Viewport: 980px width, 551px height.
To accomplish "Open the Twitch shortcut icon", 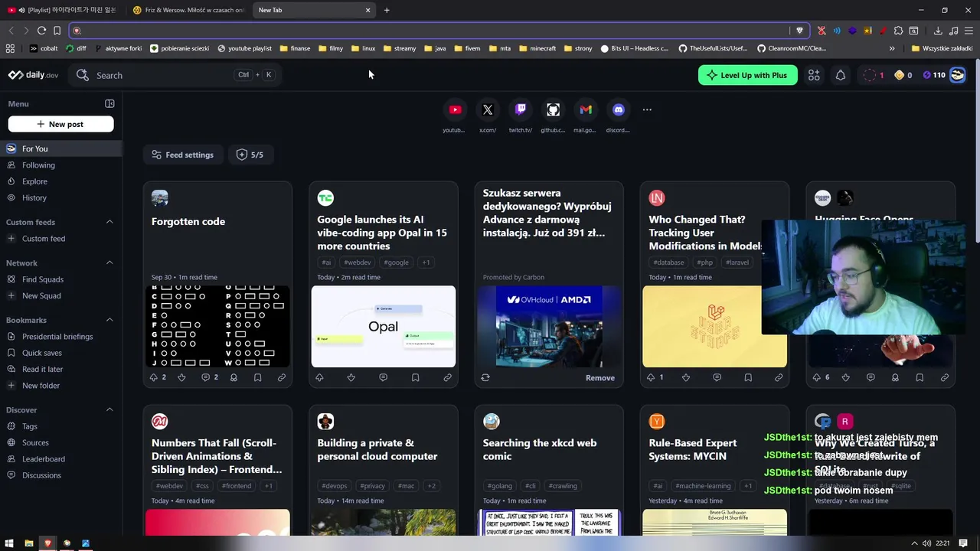I will [521, 109].
